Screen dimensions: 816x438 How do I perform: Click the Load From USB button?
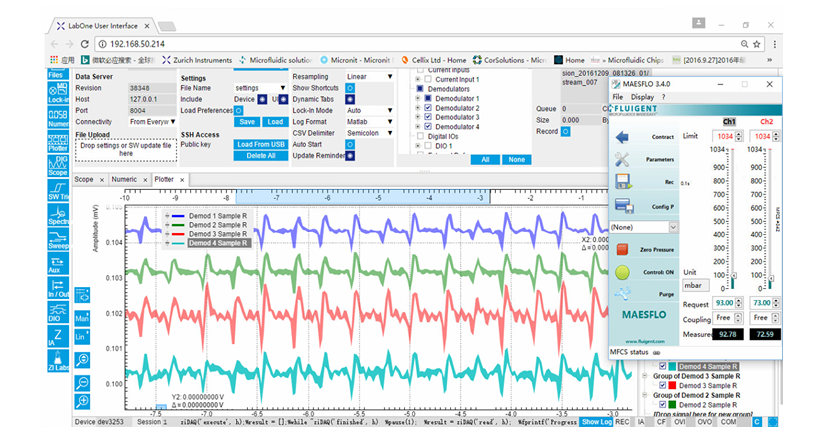261,144
